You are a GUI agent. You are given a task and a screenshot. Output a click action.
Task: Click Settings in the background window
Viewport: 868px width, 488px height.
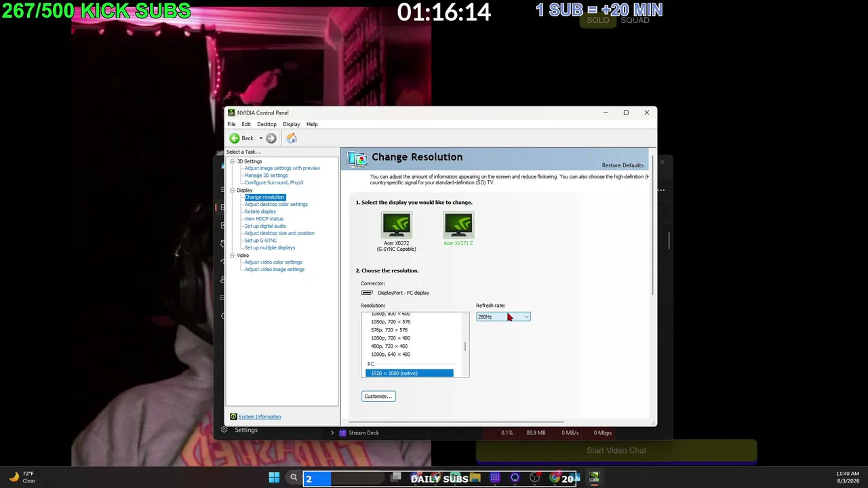tap(246, 430)
